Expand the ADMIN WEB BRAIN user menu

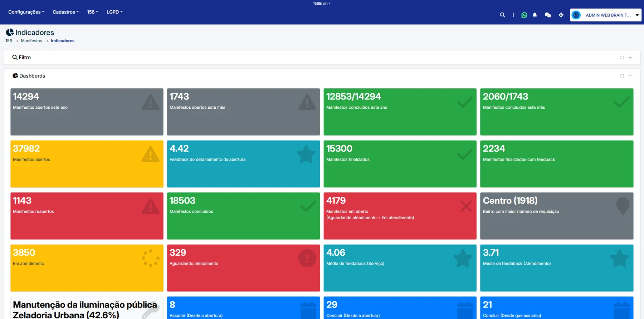coord(606,15)
